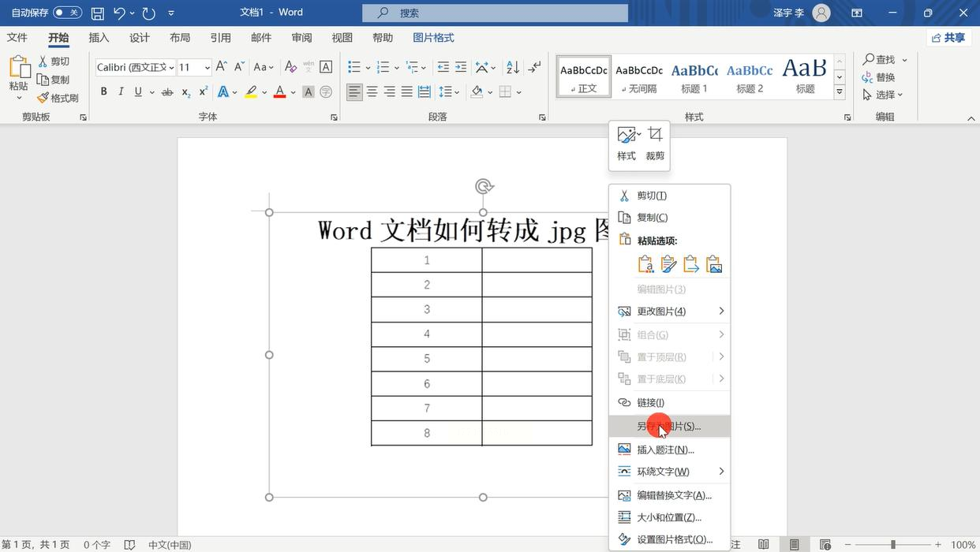This screenshot has width=980, height=552.
Task: Open the 文件 tab
Action: pos(17,38)
